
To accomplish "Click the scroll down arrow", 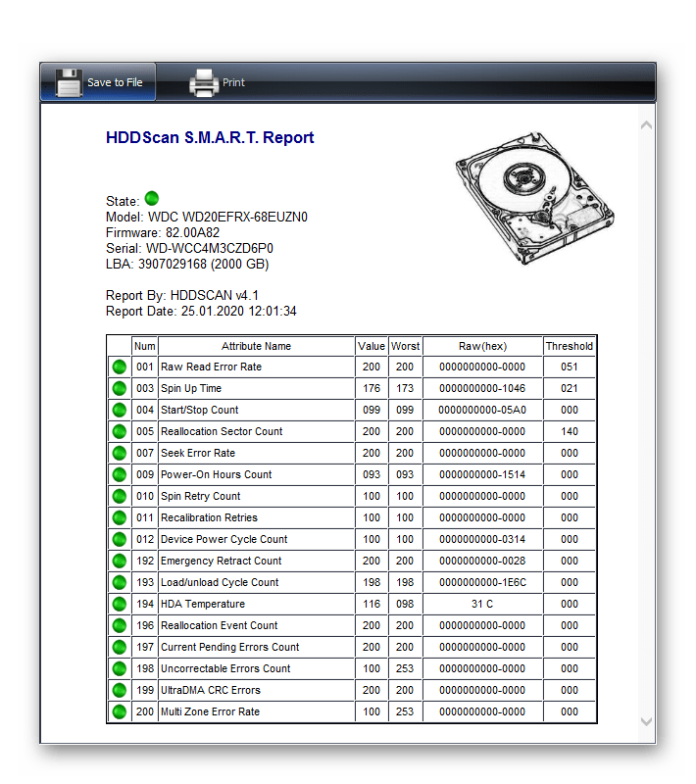I will pyautogui.click(x=646, y=721).
